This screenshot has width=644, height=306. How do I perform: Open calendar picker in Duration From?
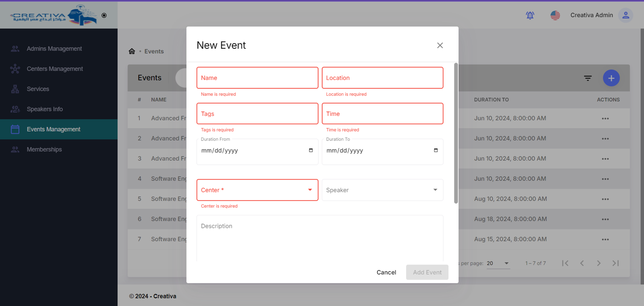pyautogui.click(x=311, y=150)
